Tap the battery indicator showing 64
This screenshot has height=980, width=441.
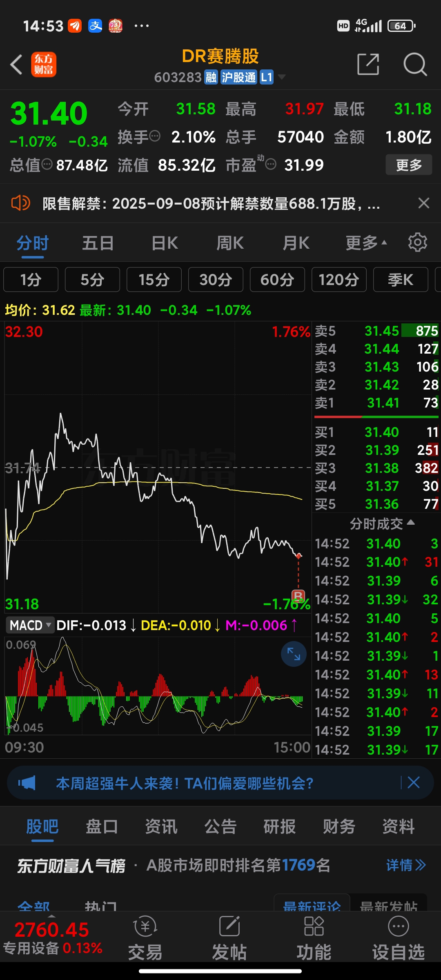pos(401,26)
